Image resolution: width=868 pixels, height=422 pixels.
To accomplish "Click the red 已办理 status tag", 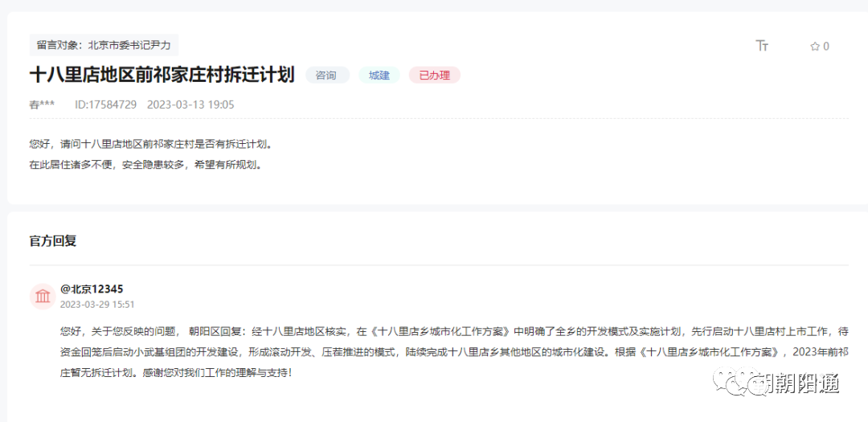I will 434,76.
